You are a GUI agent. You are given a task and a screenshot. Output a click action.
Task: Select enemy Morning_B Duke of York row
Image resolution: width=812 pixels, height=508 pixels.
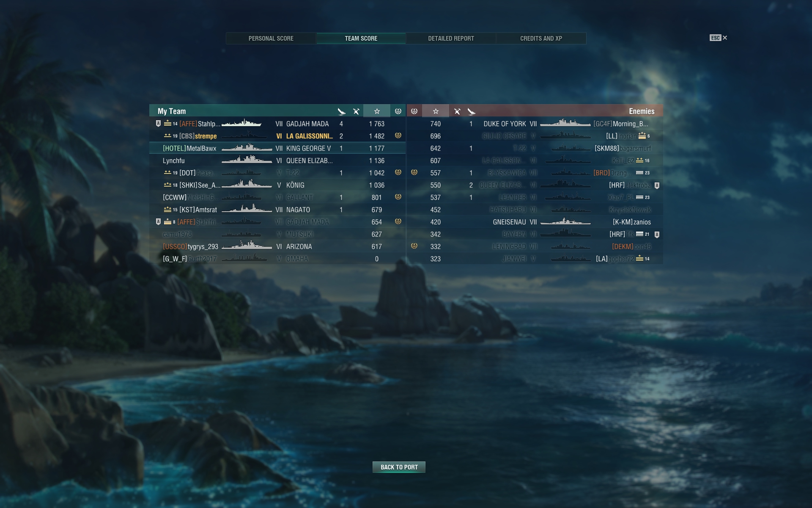click(x=535, y=124)
